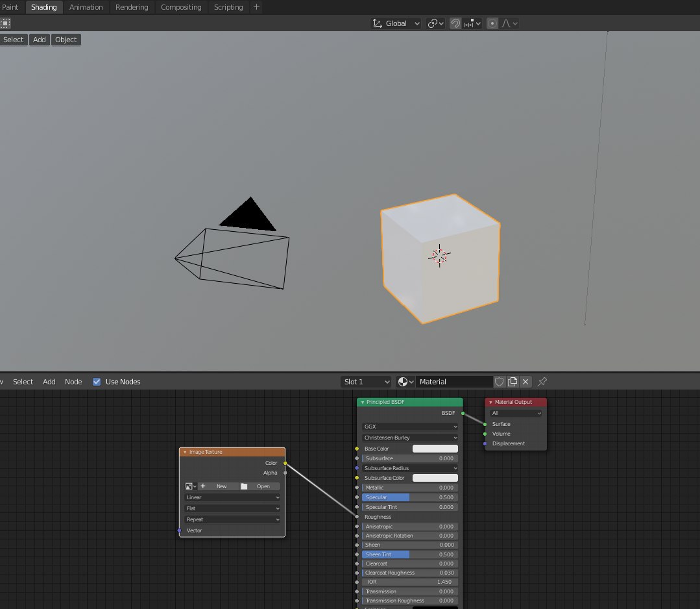This screenshot has width=700, height=609.
Task: Click the image browse icon in Image Texture
Action: coord(190,486)
